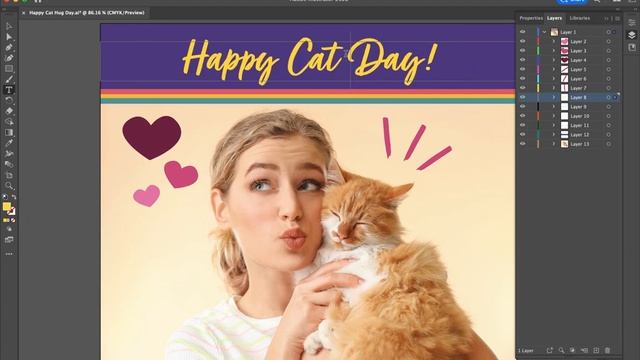Expand Layer 9 disclosure arrow
The width and height of the screenshot is (640, 360).
554,107
